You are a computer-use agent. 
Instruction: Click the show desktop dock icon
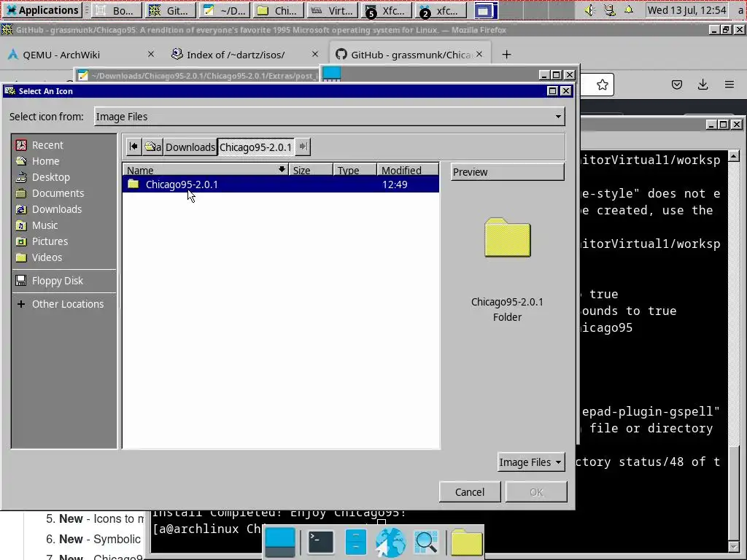coord(280,542)
